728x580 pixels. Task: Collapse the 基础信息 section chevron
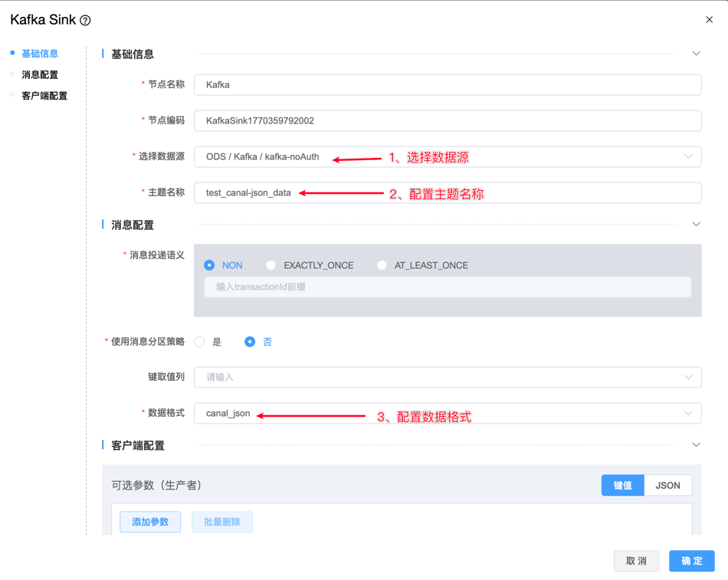[696, 54]
